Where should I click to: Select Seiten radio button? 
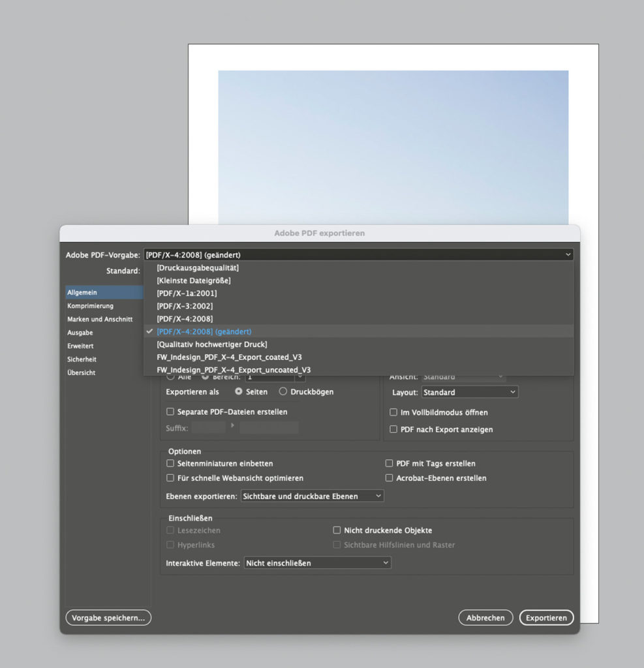click(239, 391)
